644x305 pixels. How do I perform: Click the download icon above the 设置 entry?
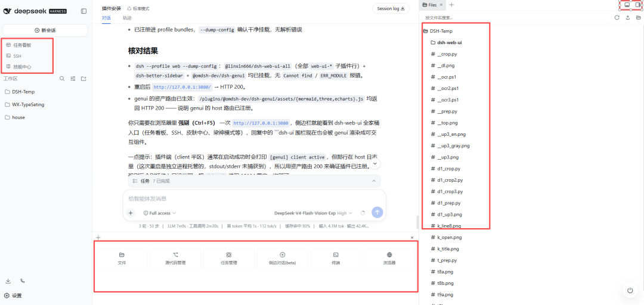click(8, 281)
